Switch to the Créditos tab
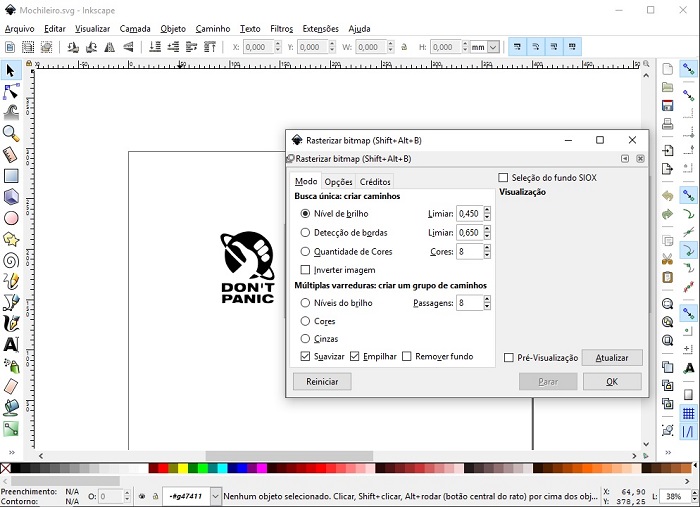The image size is (700, 507). 375,182
